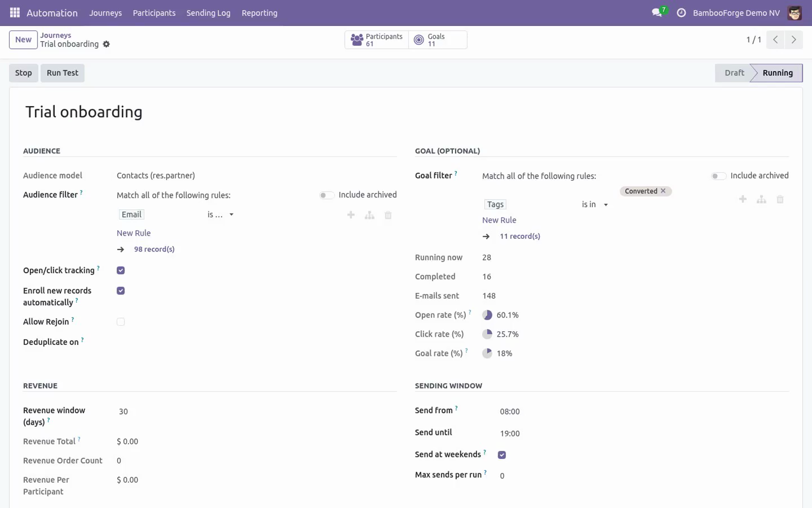Add a rule with the plus icon in Goal filter
Screen dimensions: 812x508
click(x=742, y=199)
